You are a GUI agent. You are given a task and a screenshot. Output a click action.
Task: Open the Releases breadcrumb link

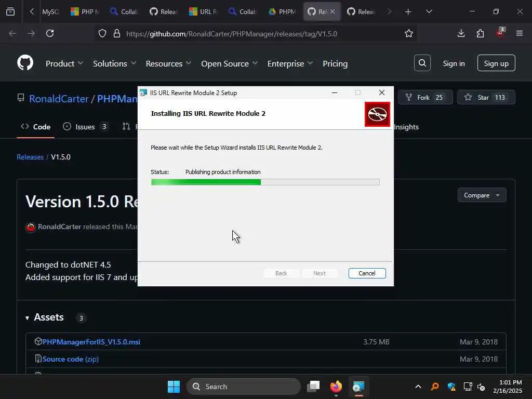coord(30,157)
